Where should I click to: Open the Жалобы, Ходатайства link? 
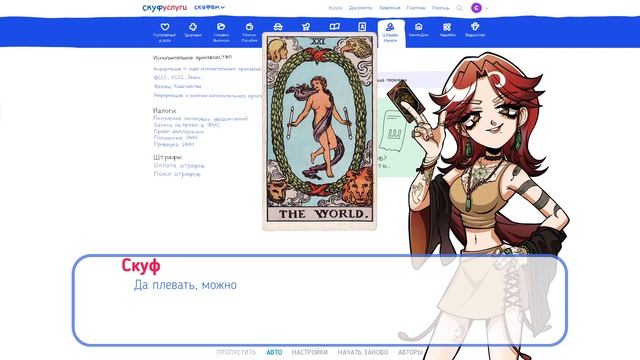coord(178,86)
